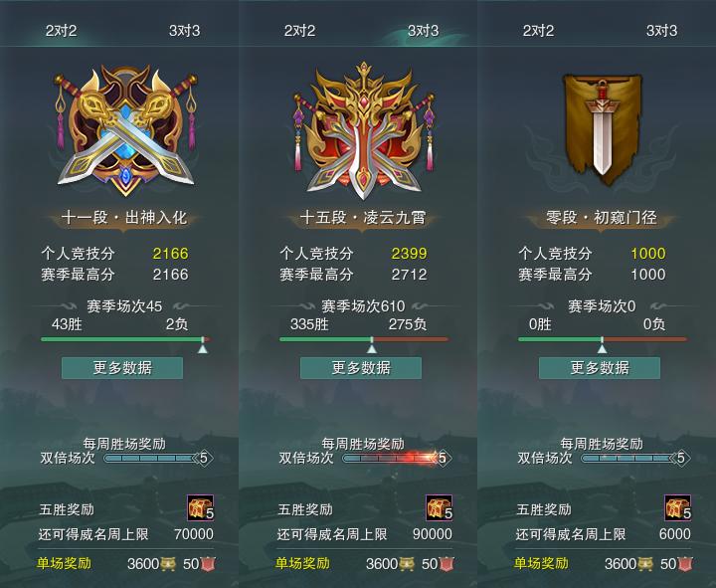
Task: Click the win-loss marker under 43胜 2负
Action: pyautogui.click(x=203, y=346)
